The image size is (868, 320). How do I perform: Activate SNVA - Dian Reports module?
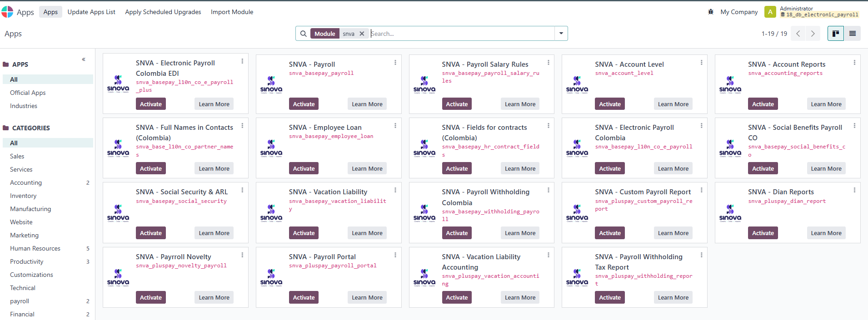point(763,233)
